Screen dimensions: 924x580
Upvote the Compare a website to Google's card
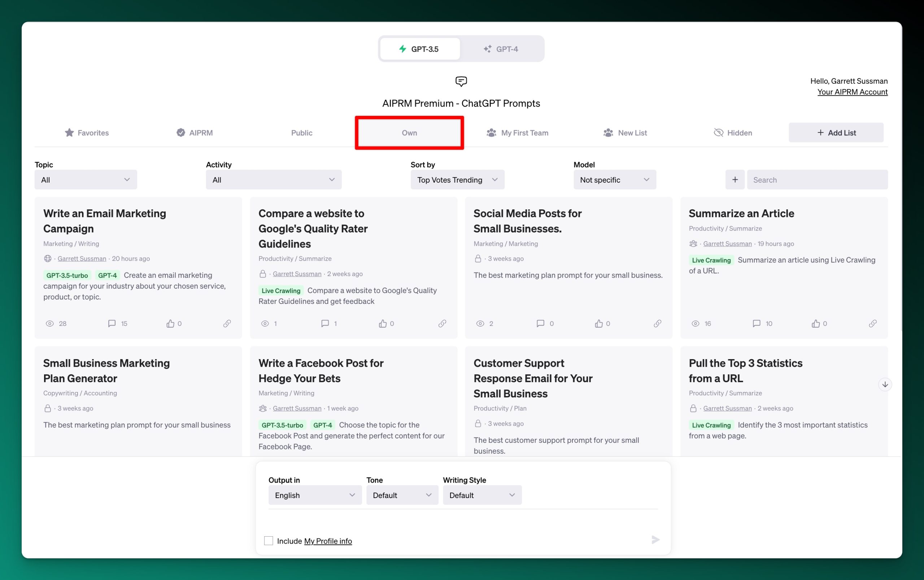(383, 323)
